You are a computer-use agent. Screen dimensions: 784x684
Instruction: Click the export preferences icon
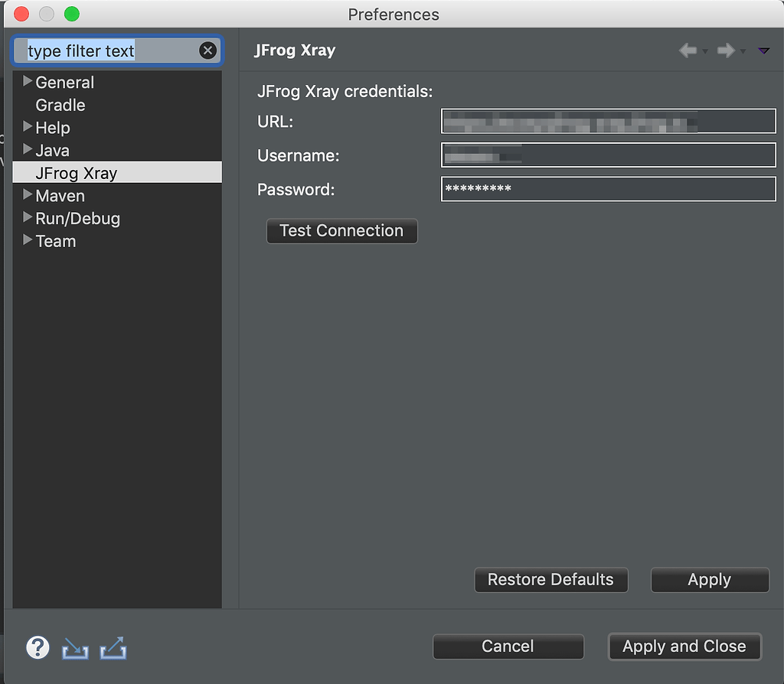(x=113, y=649)
